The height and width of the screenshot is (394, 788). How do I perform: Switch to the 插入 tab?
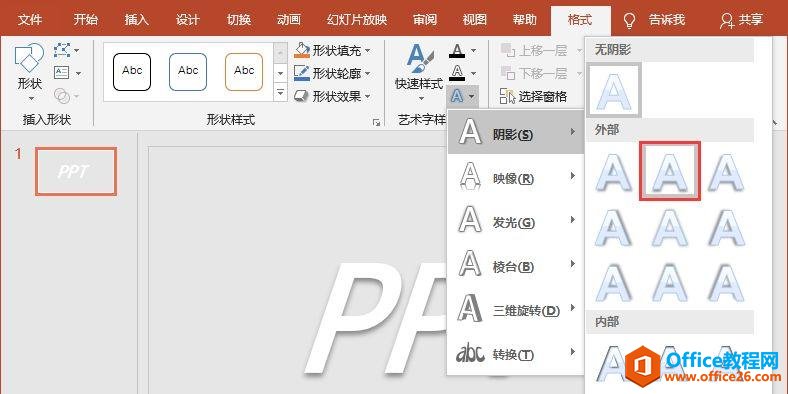[x=137, y=20]
